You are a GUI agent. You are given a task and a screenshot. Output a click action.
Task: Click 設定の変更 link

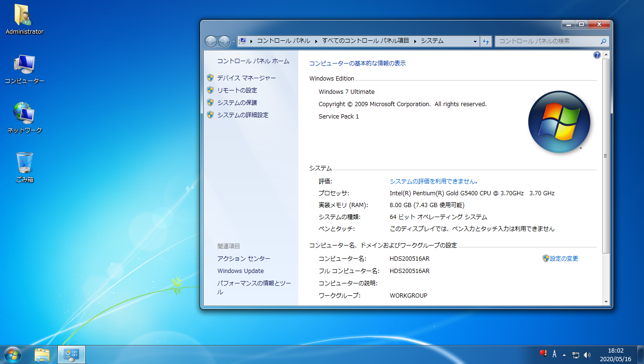(564, 258)
